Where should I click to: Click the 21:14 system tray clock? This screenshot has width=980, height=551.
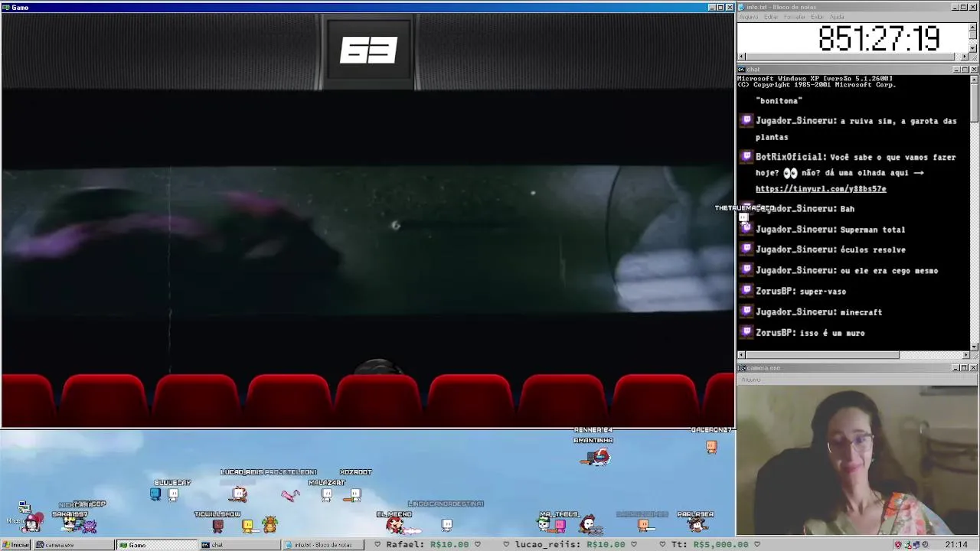(956, 545)
